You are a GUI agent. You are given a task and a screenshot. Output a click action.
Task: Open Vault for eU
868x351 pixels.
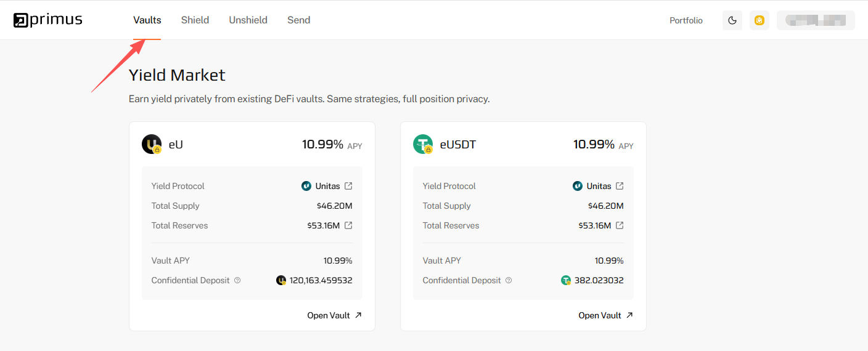(335, 315)
